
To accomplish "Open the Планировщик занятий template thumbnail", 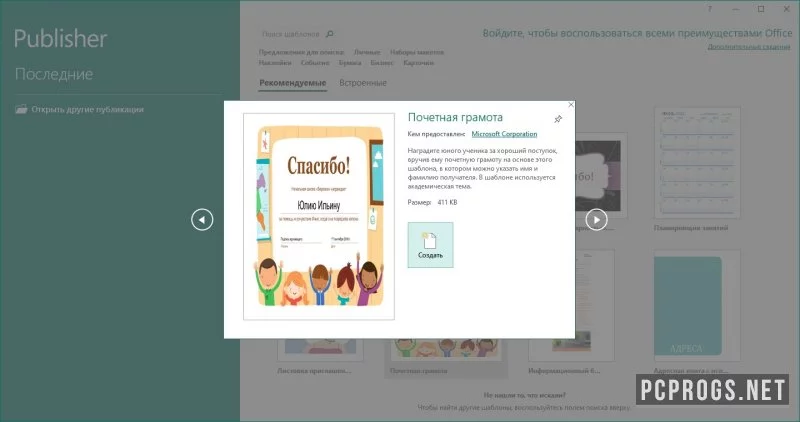I will click(697, 162).
